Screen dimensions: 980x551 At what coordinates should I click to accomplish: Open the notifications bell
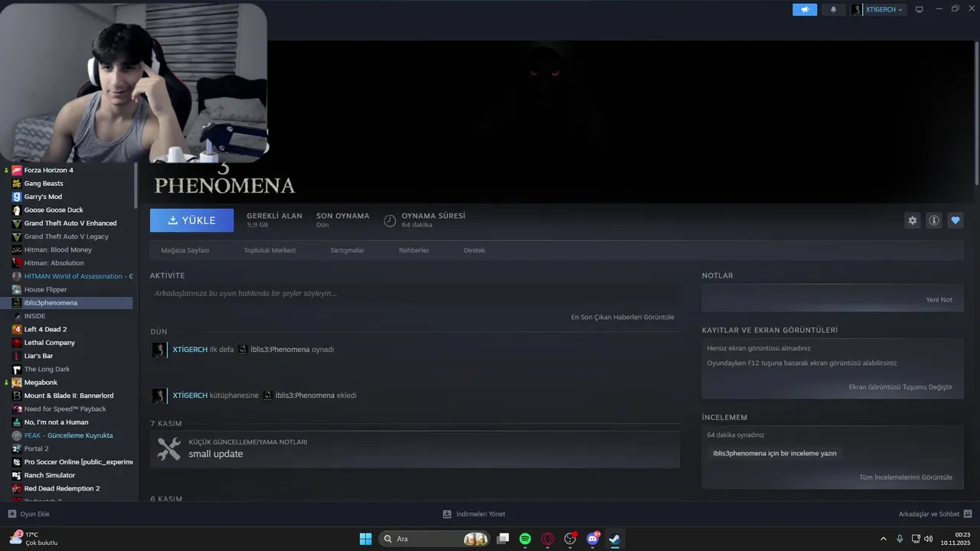pos(834,10)
